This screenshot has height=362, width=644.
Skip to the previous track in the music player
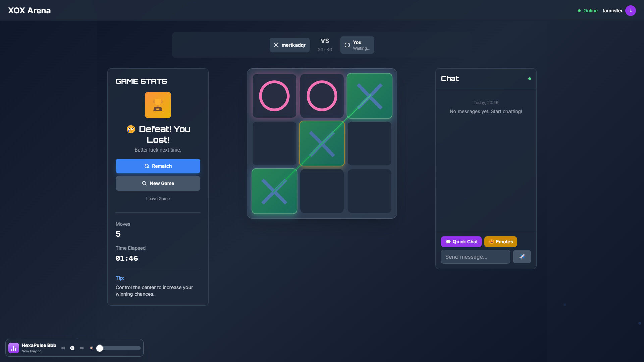63,348
